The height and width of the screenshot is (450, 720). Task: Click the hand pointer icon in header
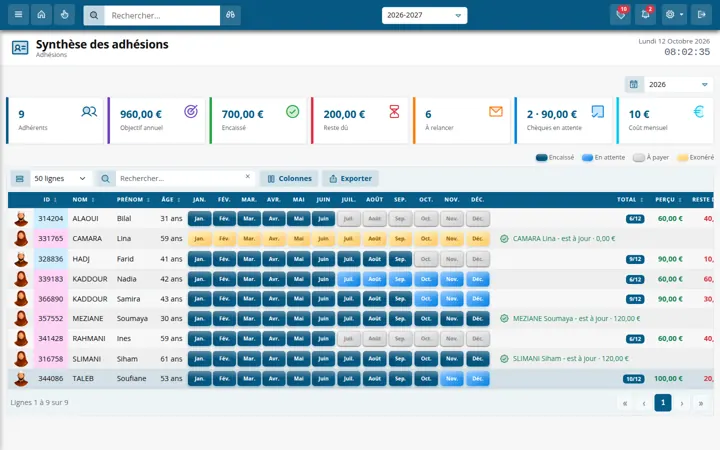64,15
